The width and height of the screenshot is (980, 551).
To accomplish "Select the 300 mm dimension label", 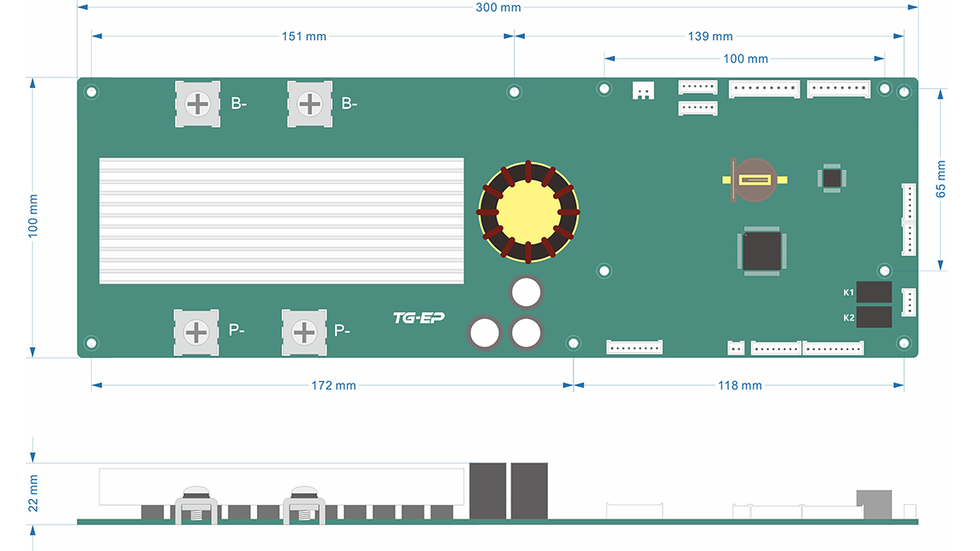I will click(x=499, y=8).
